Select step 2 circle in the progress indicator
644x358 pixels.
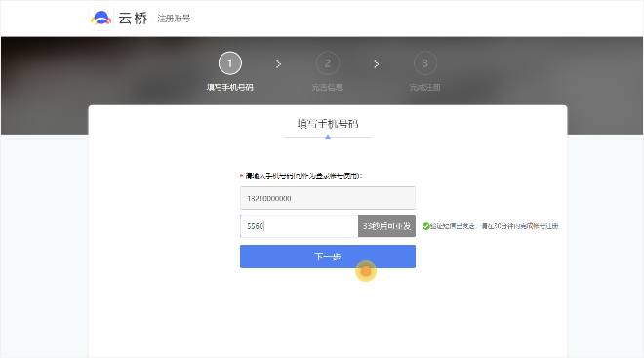click(x=327, y=63)
